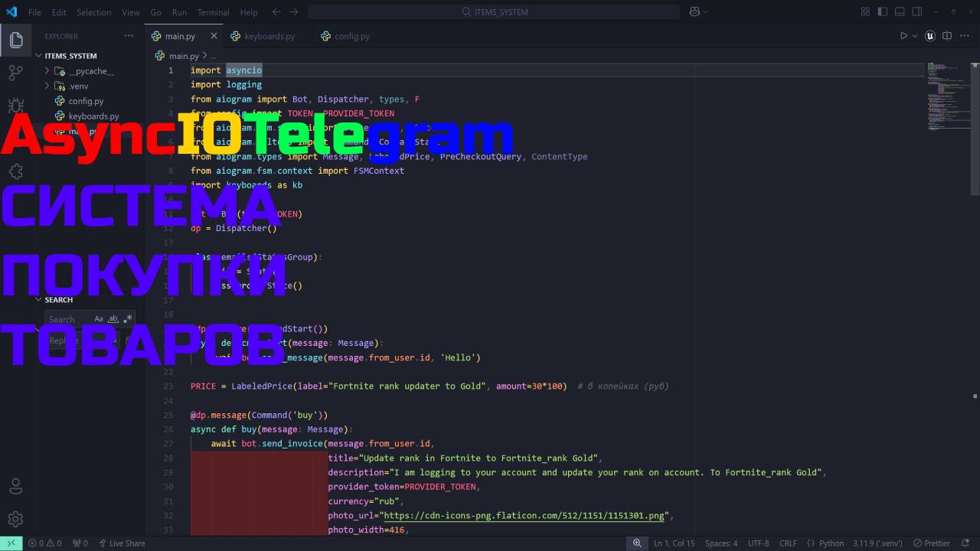The height and width of the screenshot is (551, 980).
Task: Close the main.py tab
Action: click(x=214, y=36)
